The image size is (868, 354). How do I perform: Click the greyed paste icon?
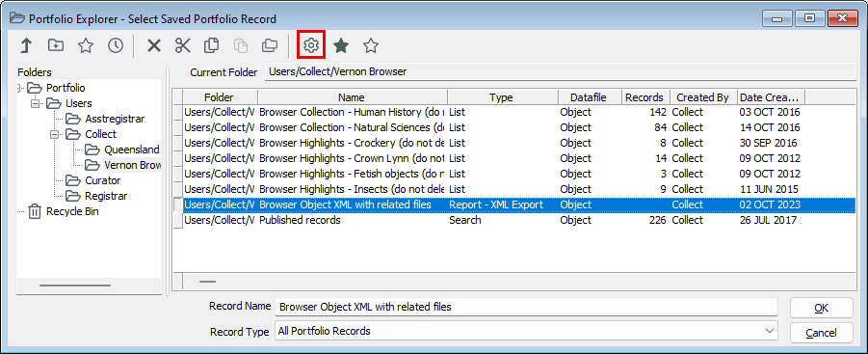click(240, 46)
